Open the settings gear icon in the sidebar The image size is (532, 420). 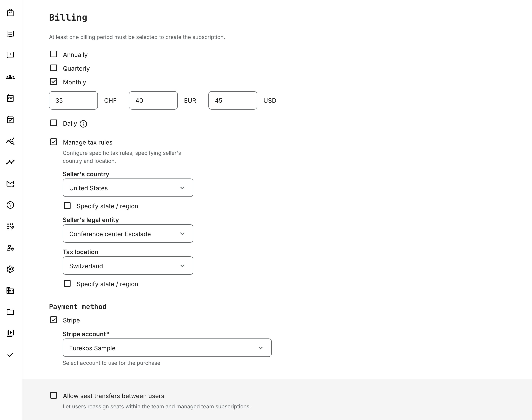click(10, 269)
